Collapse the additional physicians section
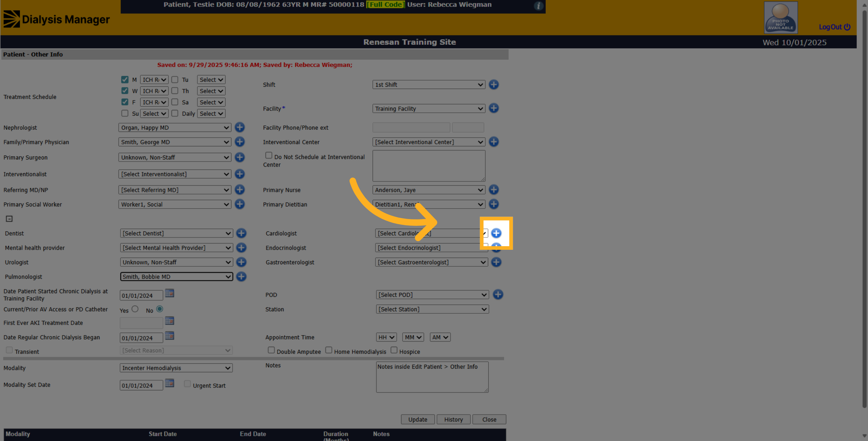The image size is (868, 441). 9,219
